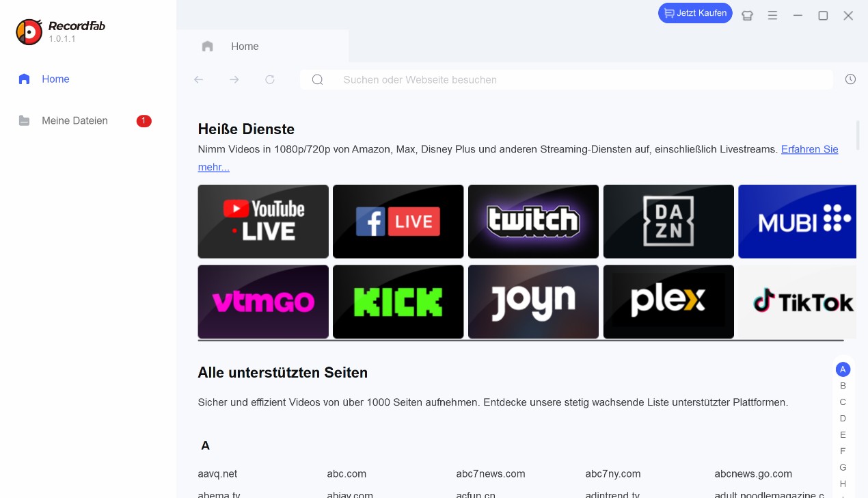Viewport: 868px width, 498px height.
Task: Click the Home sidebar house icon
Action: click(24, 79)
